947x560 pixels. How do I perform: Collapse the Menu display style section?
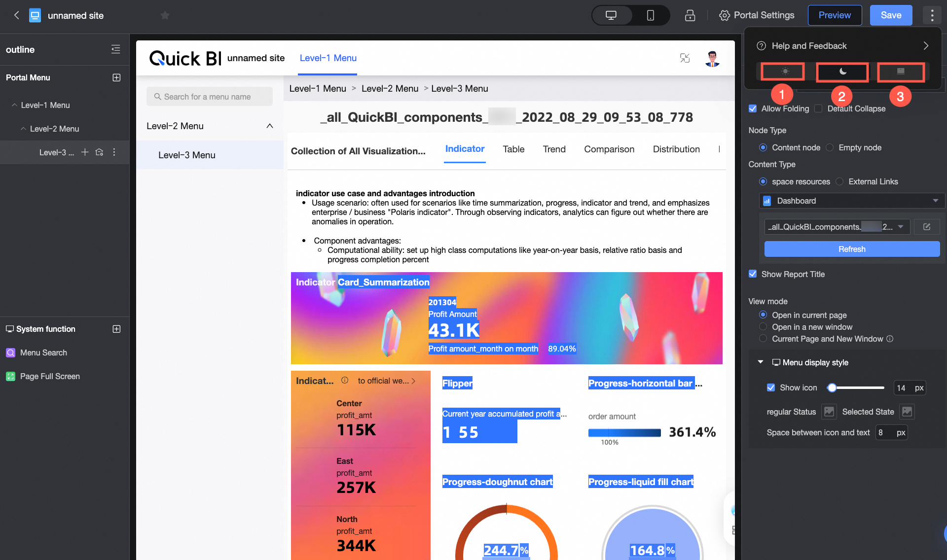[761, 362]
